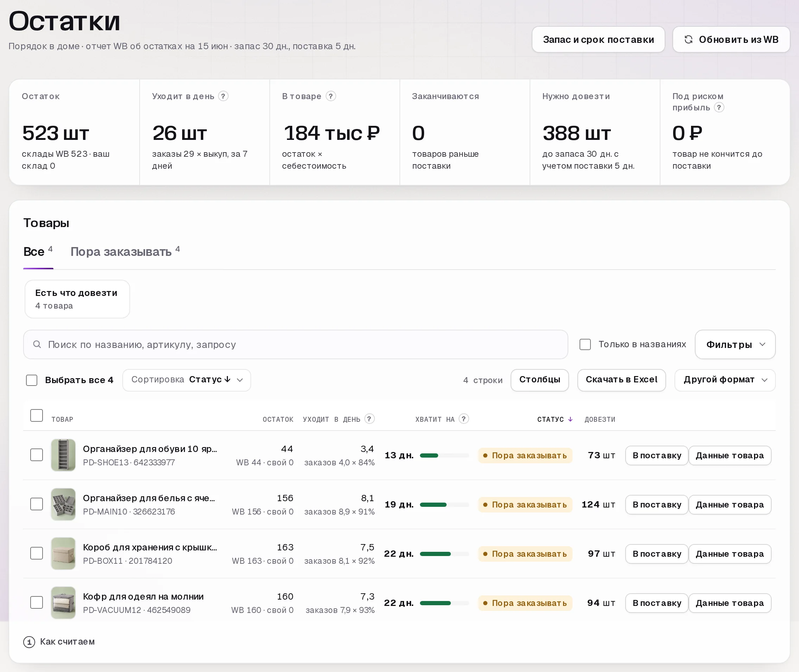Open Запас и срок поставки settings
This screenshot has width=799, height=672.
click(598, 39)
